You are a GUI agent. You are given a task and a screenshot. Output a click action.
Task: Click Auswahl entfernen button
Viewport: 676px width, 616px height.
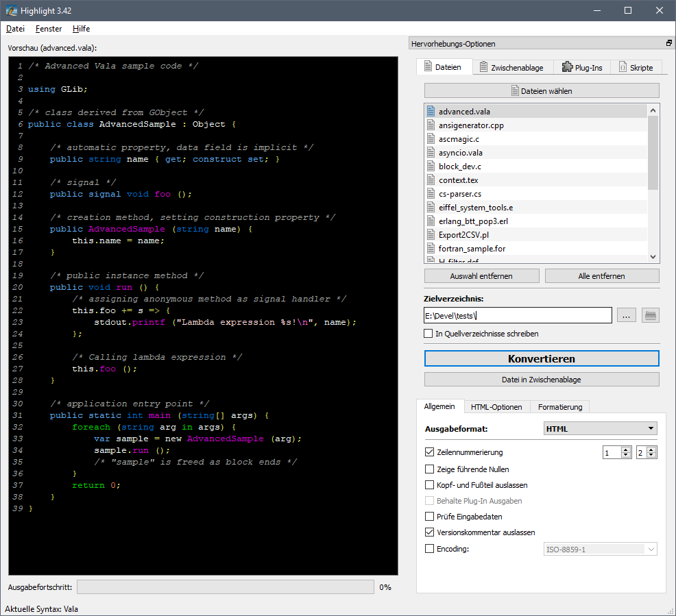(x=481, y=276)
